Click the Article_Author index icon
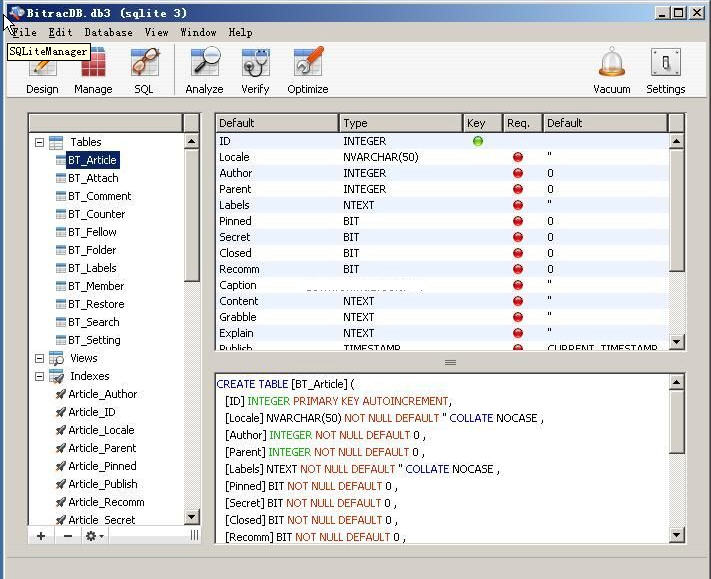 (x=61, y=394)
